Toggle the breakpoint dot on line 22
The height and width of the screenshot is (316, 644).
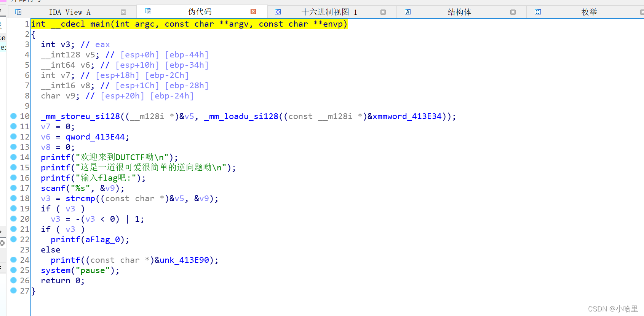13,239
